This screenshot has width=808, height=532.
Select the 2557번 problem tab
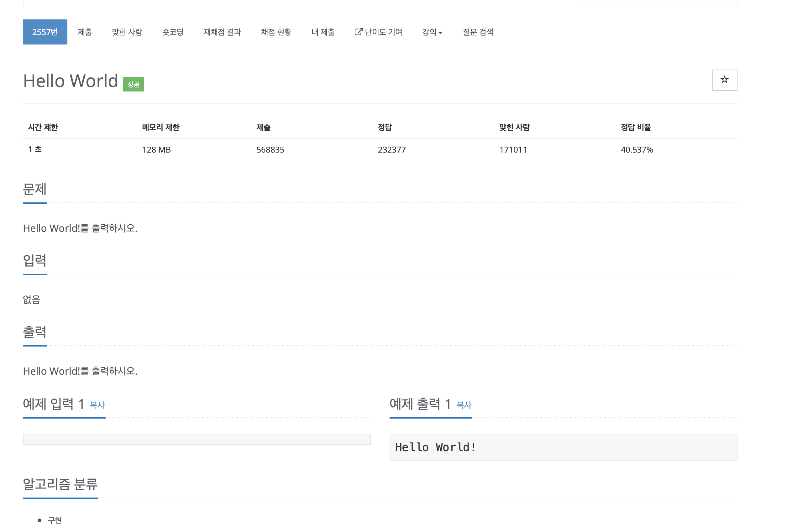(45, 32)
